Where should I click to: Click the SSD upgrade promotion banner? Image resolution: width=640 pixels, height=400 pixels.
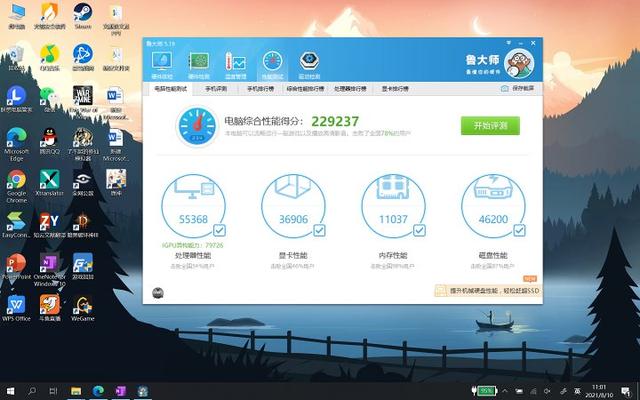[488, 291]
